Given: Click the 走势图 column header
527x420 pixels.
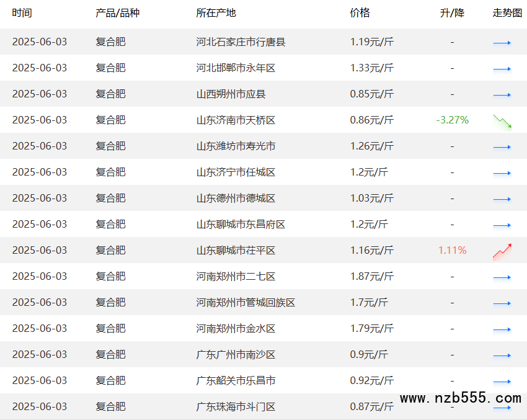Looking at the screenshot, I should coord(507,13).
